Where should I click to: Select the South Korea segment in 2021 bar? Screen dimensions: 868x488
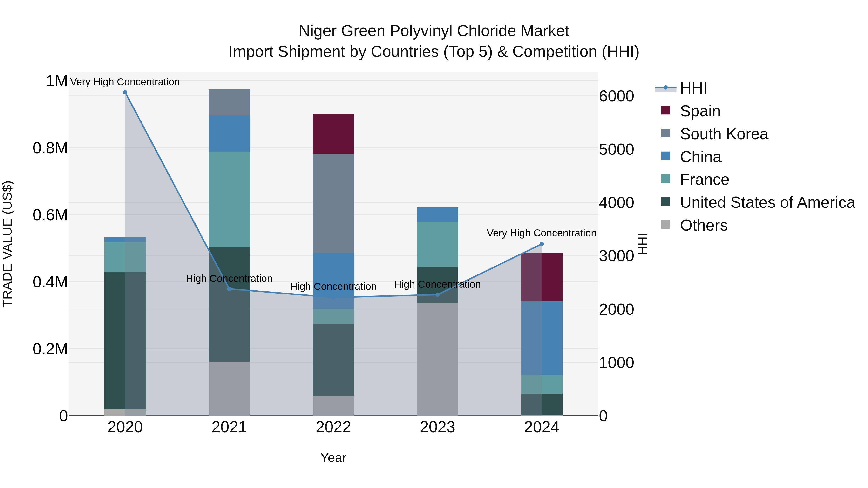coord(229,102)
